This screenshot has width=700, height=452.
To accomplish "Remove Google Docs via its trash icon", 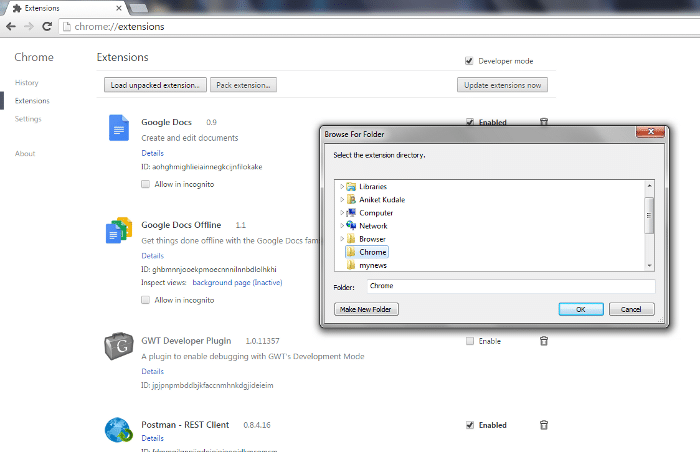I will coord(544,122).
